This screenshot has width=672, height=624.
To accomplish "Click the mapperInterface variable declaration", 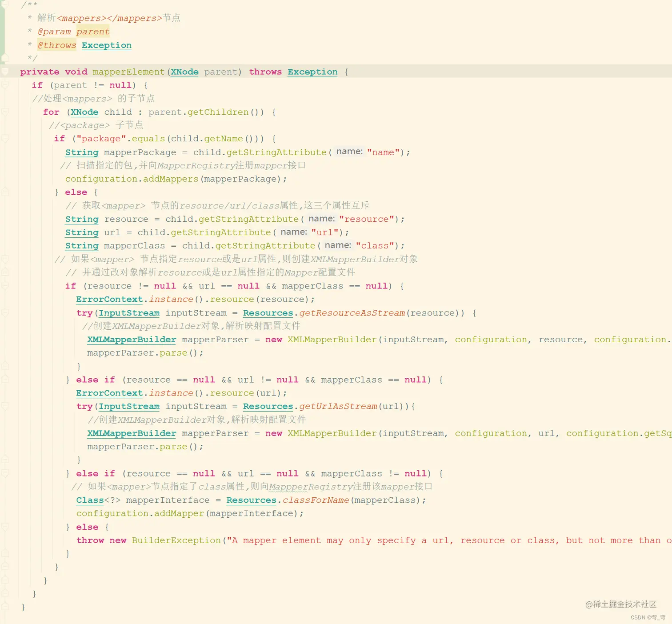I will click(168, 500).
